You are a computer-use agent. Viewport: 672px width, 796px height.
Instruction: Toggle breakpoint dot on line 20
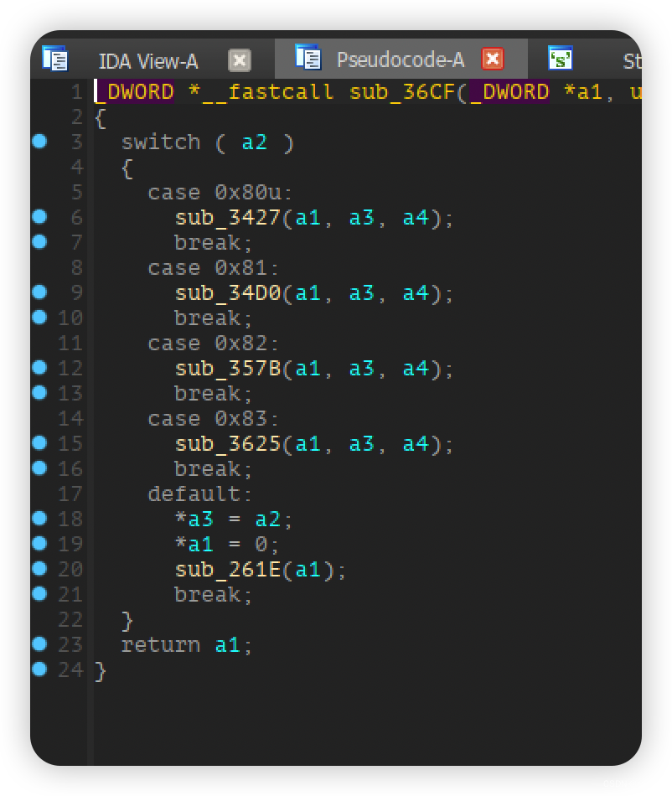(x=39, y=568)
